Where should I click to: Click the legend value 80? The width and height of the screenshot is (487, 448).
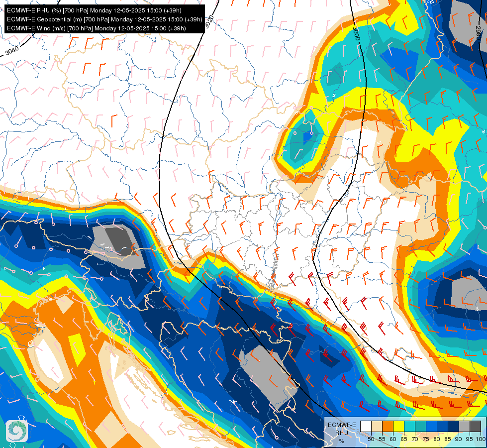pyautogui.click(x=437, y=439)
